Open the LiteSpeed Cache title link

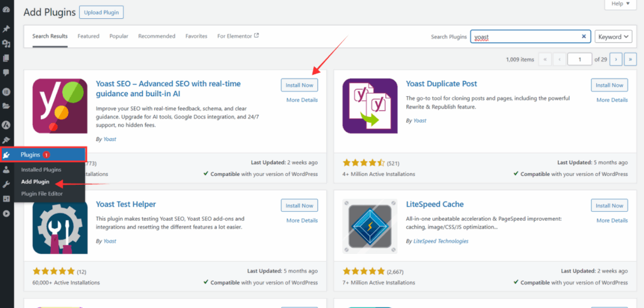click(435, 204)
